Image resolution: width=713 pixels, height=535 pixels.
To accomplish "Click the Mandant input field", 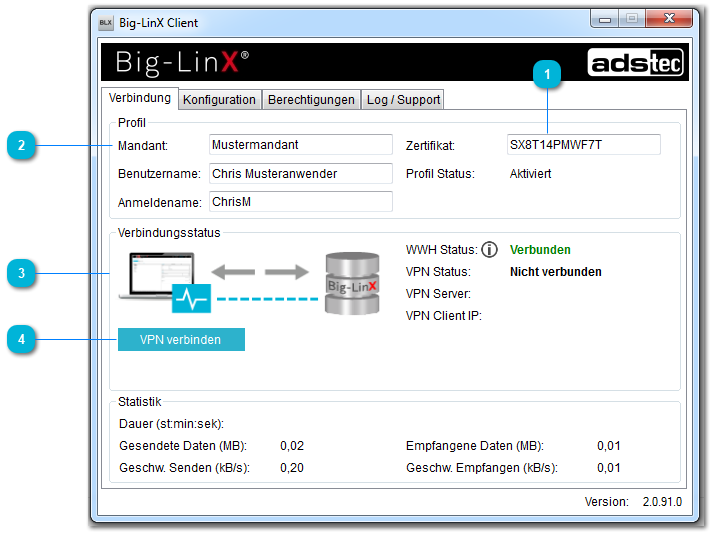I will point(301,145).
